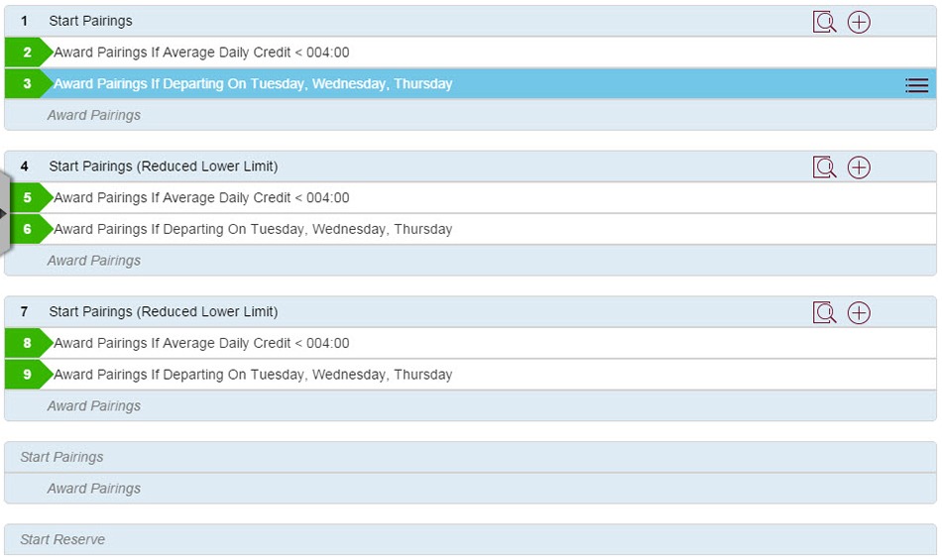Click the add plus icon in row 7 Start Pairings
Viewport: 942px width, 560px height.
pyautogui.click(x=859, y=313)
